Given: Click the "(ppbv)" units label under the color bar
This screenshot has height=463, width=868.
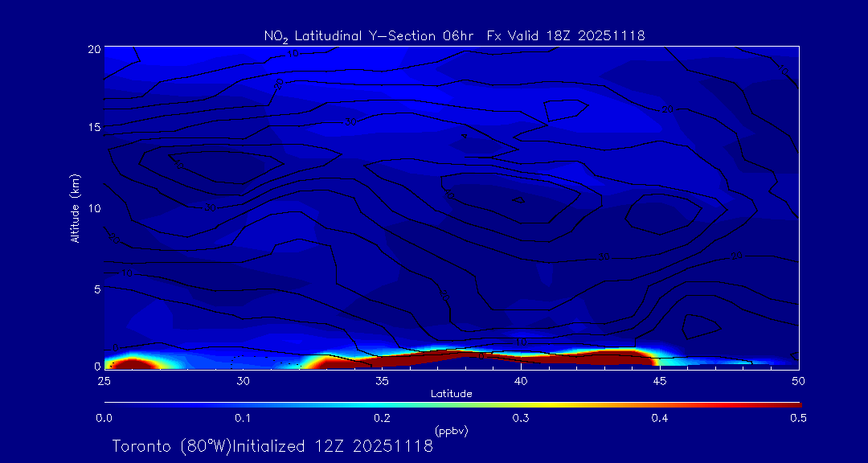Looking at the screenshot, I should [451, 431].
